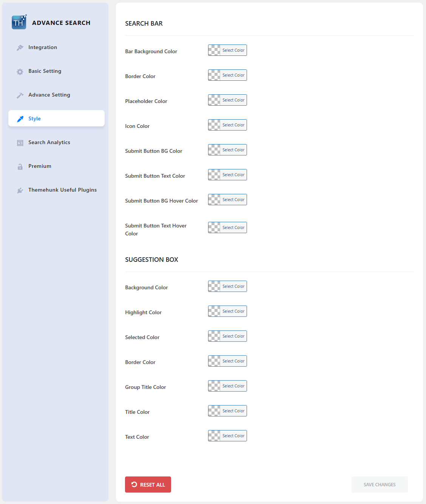Click the Integration plug icon
This screenshot has width=426, height=504.
coord(20,48)
